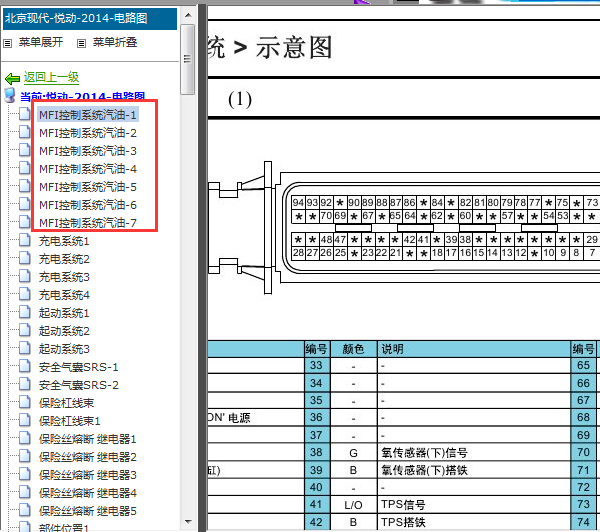This screenshot has width=600, height=532.
Task: Click page icon of MFI控制系统汽油-3
Action: pos(25,150)
